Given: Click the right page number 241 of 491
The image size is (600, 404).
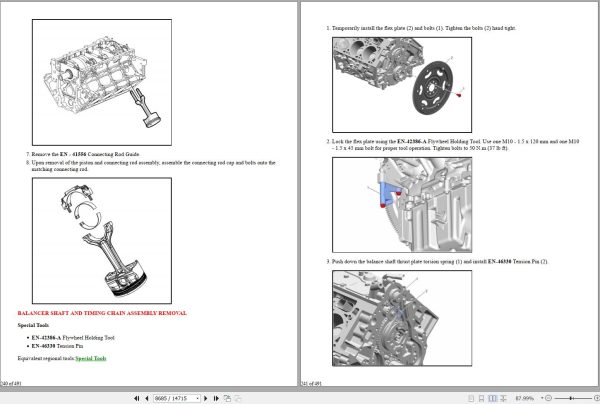Looking at the screenshot, I should click(311, 383).
